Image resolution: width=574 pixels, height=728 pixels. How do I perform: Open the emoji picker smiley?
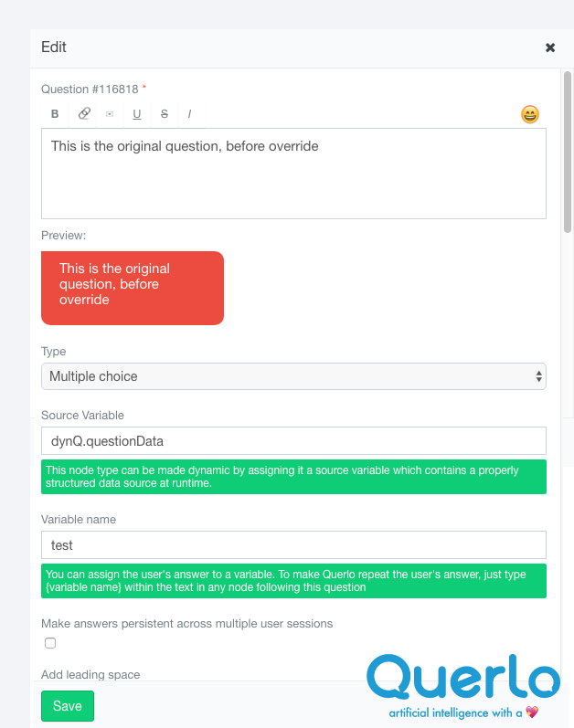point(530,114)
